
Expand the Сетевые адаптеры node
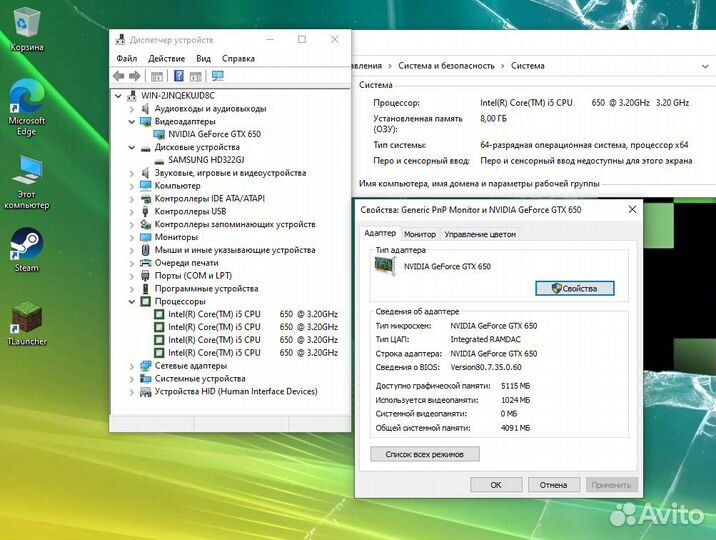click(132, 366)
